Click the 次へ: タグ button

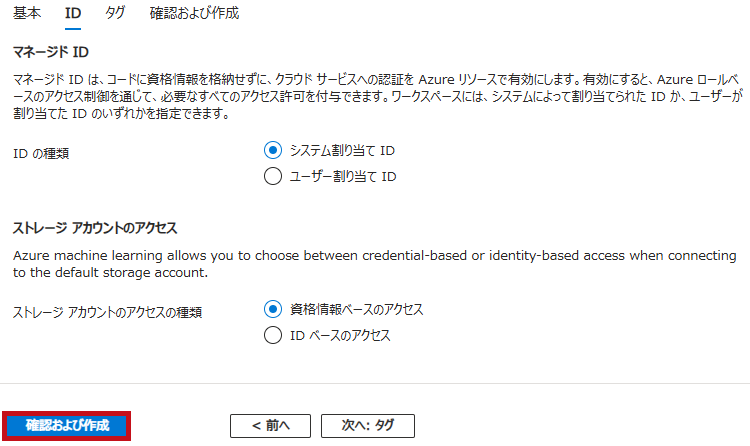click(368, 426)
